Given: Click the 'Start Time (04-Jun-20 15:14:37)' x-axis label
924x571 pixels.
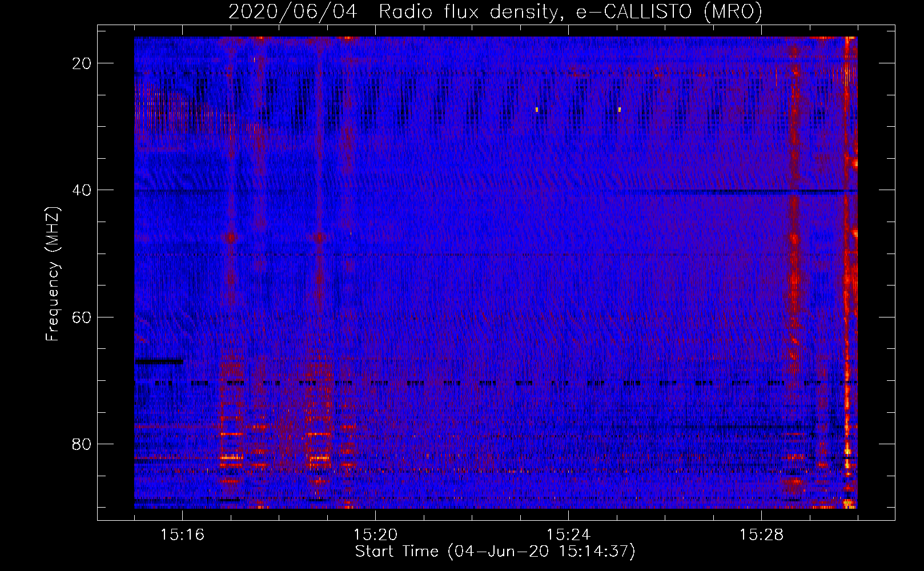Looking at the screenshot, I should click(x=495, y=552).
